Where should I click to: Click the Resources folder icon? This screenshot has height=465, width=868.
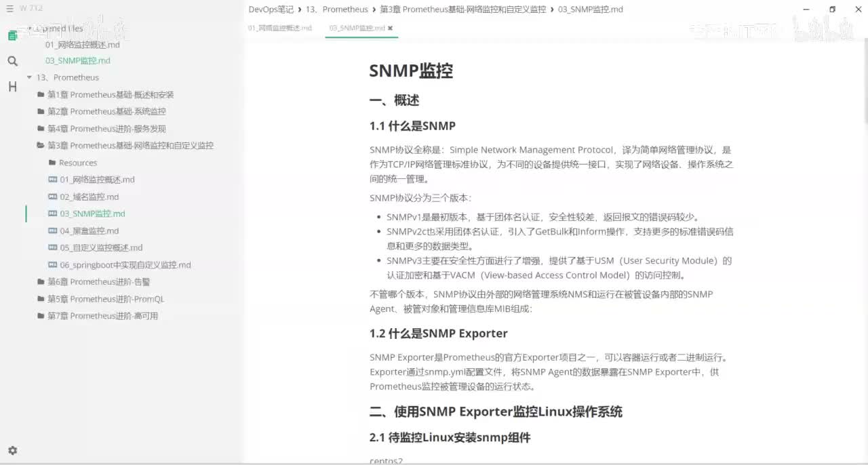[52, 163]
